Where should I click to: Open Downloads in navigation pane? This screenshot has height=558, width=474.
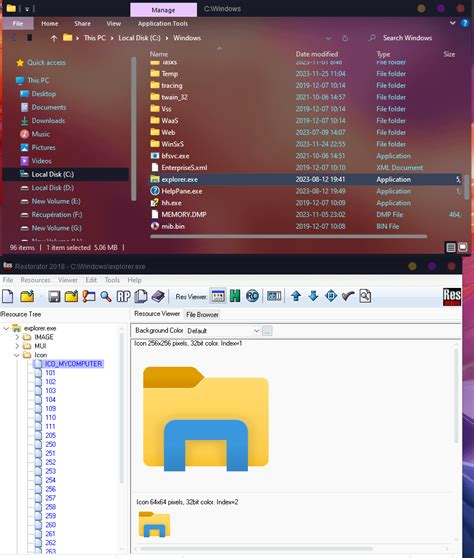pos(48,121)
